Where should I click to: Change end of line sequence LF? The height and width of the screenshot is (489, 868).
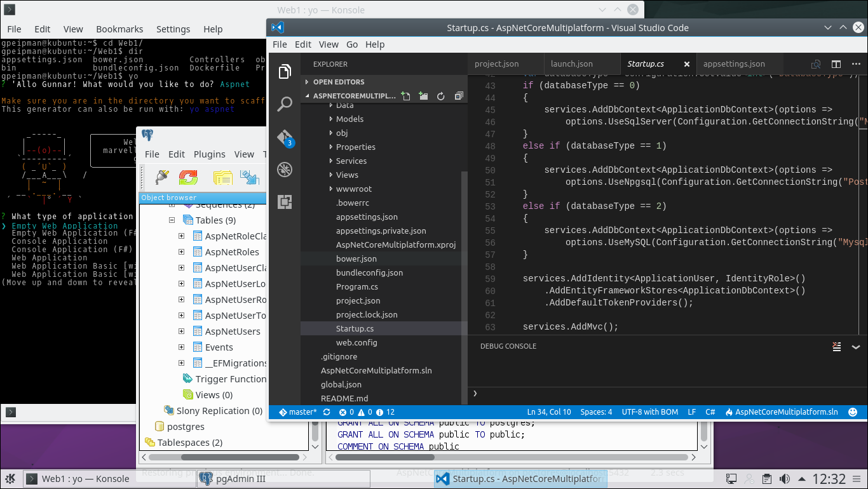click(x=691, y=412)
